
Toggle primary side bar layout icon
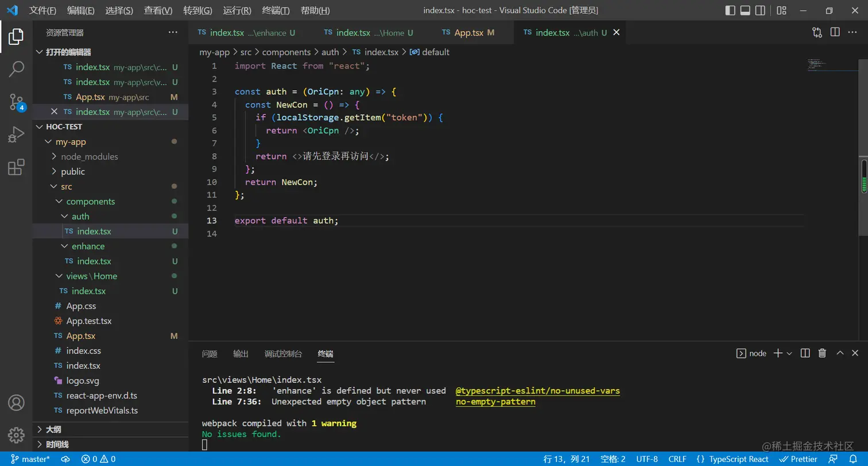[730, 10]
